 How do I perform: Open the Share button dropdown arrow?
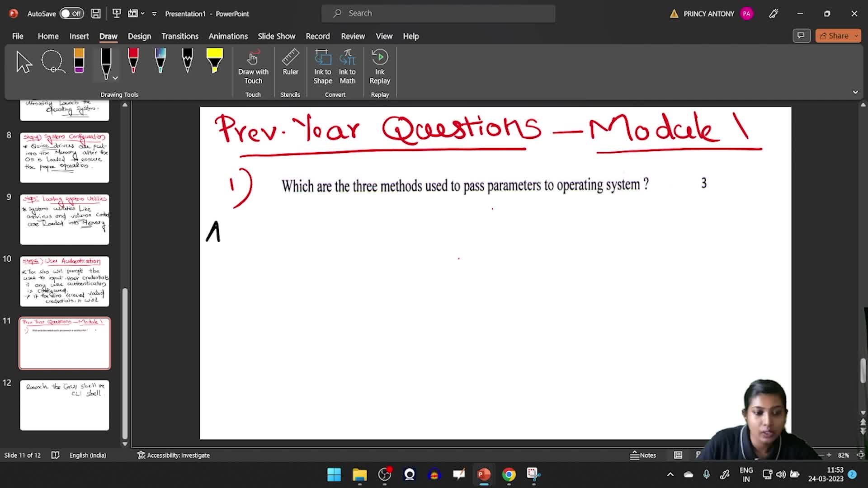(856, 36)
